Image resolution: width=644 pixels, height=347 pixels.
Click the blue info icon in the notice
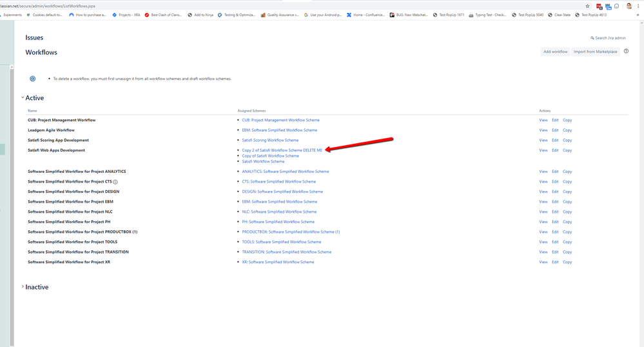click(x=32, y=79)
